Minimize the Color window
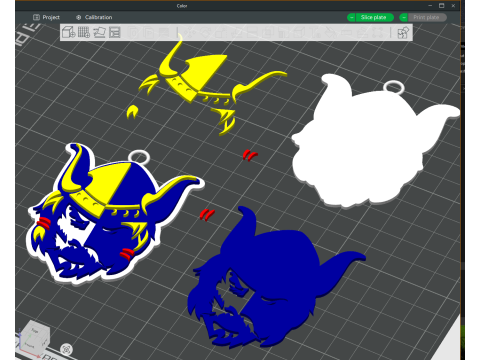This screenshot has height=360, width=480. click(x=430, y=5)
